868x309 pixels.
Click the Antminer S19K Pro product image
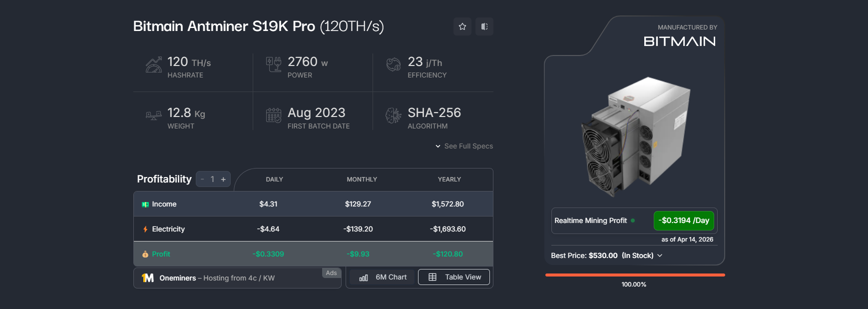pyautogui.click(x=635, y=136)
